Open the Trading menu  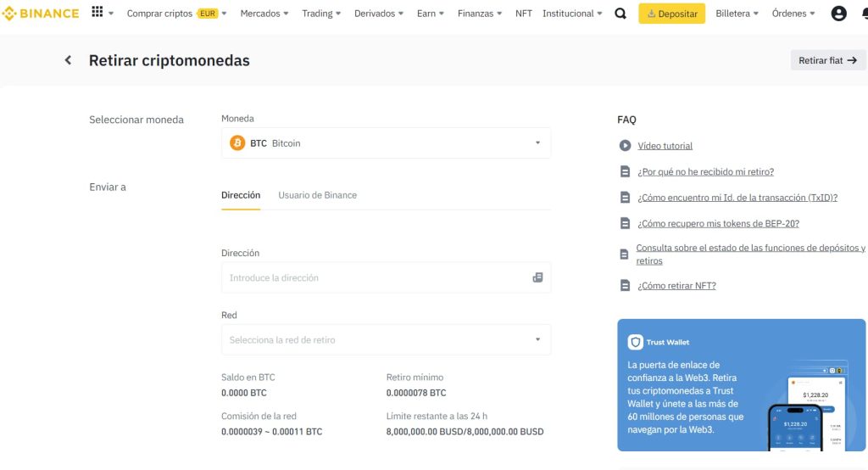pos(321,14)
